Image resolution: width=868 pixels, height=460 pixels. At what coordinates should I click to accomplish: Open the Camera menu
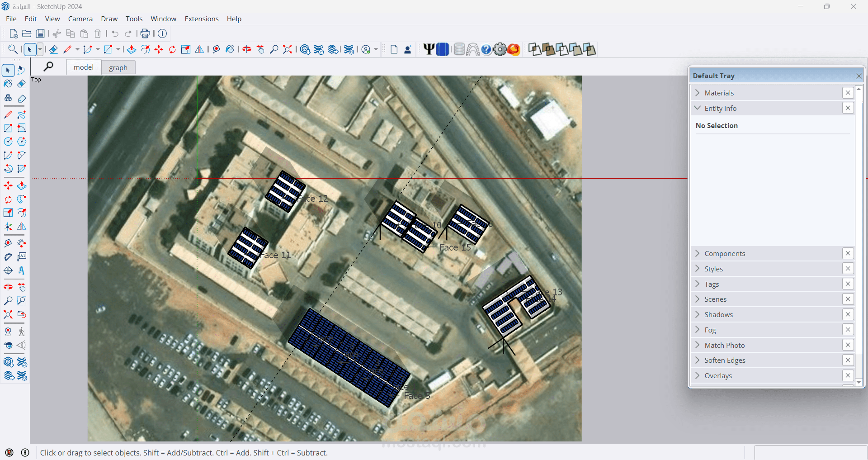pos(80,19)
